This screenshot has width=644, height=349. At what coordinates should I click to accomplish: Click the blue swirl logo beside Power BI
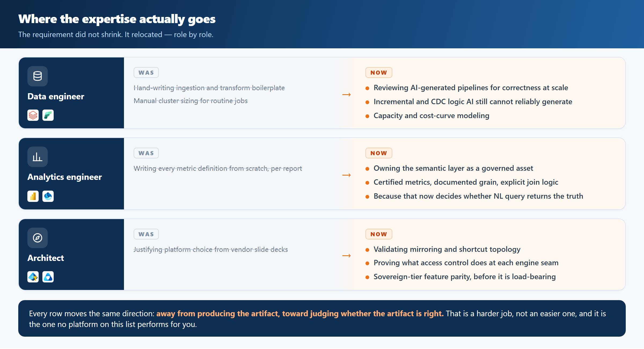tap(48, 196)
